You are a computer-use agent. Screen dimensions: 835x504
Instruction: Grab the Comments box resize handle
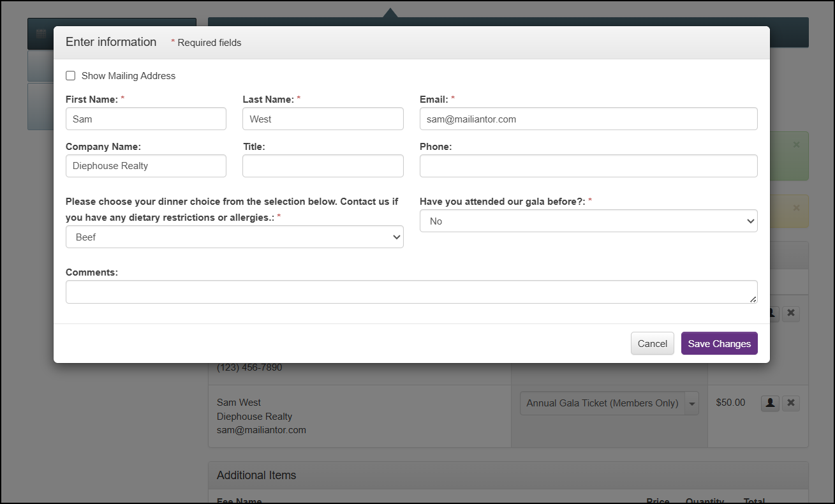(753, 299)
